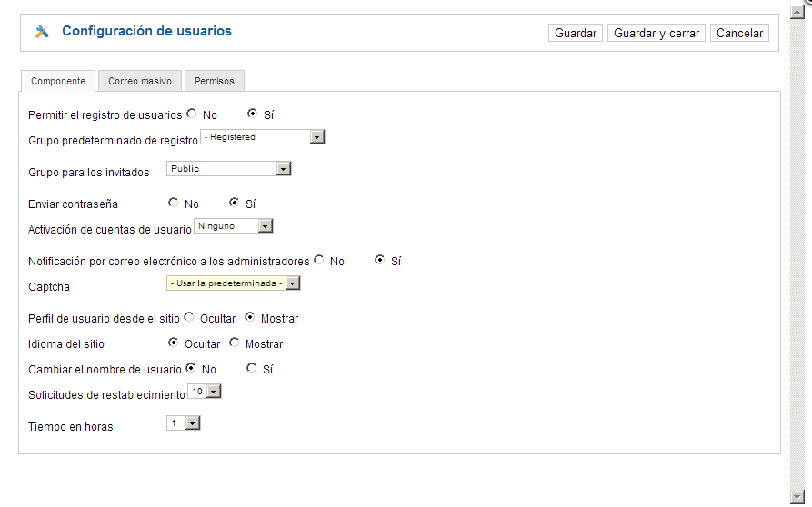
Task: Switch to the Permisos tab
Action: click(215, 81)
